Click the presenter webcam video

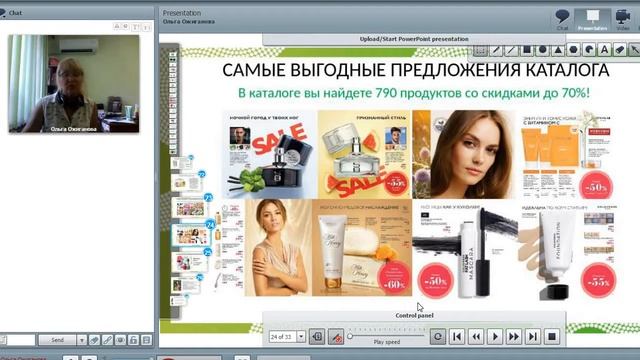coord(74,84)
